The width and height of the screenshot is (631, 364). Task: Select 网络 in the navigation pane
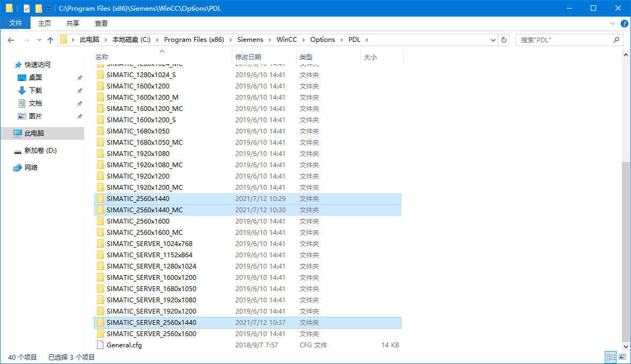click(x=31, y=167)
